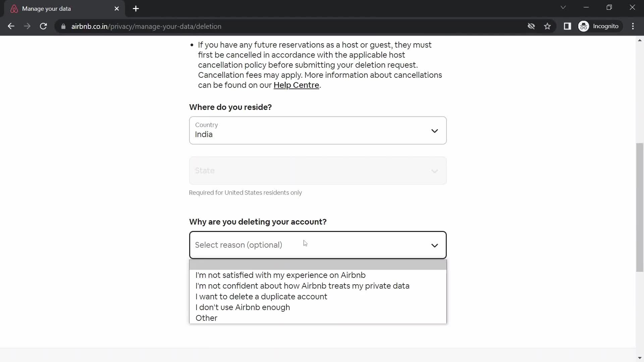
Task: Click the address bar URL field
Action: 146,26
